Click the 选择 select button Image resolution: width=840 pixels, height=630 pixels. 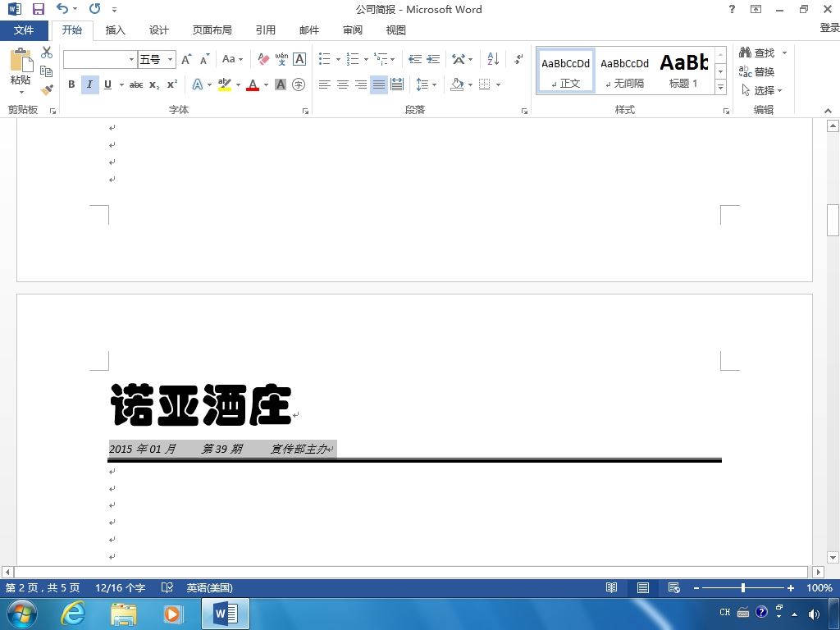point(762,90)
